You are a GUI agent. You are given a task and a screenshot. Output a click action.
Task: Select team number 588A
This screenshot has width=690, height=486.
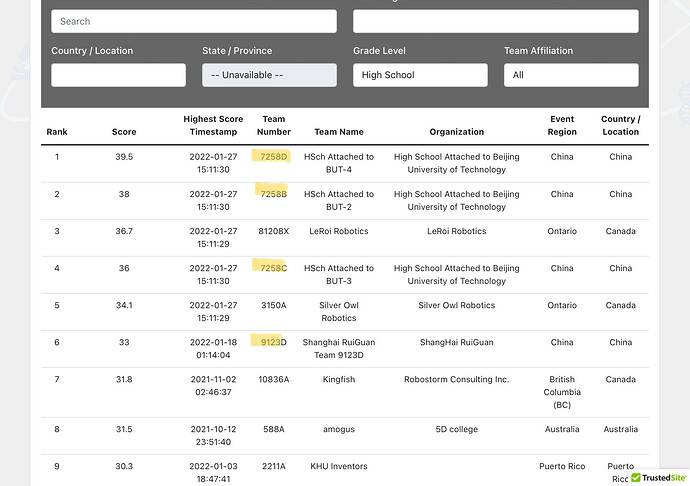click(x=274, y=429)
